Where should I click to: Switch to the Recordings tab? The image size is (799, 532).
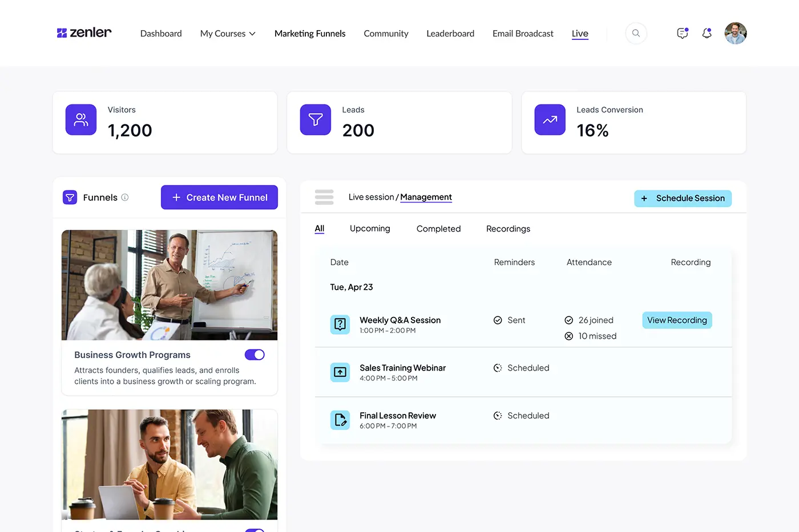tap(508, 229)
